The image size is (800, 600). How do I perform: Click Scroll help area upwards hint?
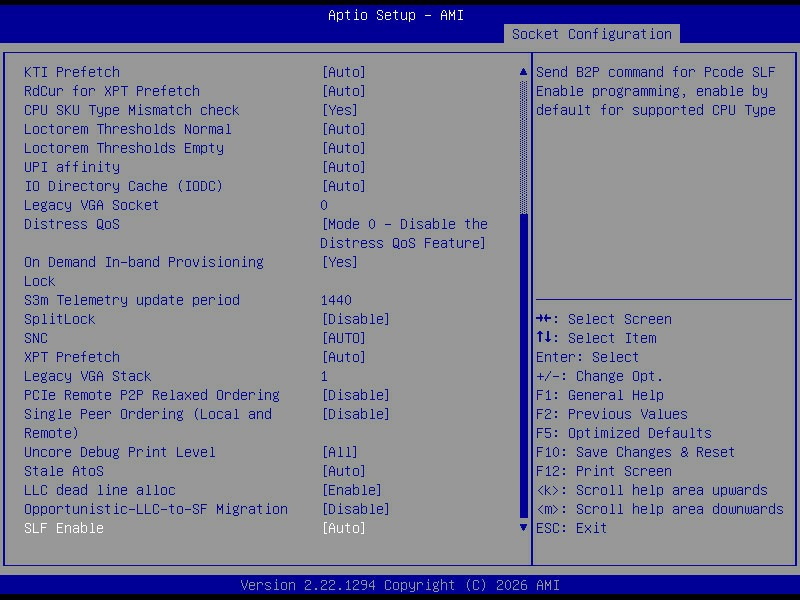tap(652, 490)
